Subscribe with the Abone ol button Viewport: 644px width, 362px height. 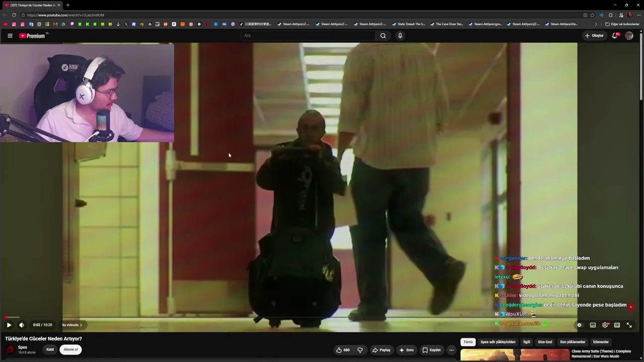coord(70,349)
